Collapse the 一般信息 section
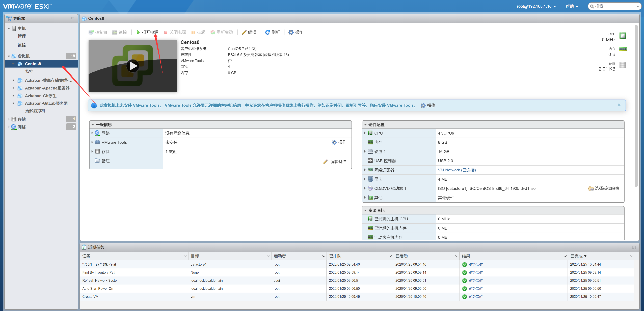Screen dimensions: 644x311 point(93,125)
